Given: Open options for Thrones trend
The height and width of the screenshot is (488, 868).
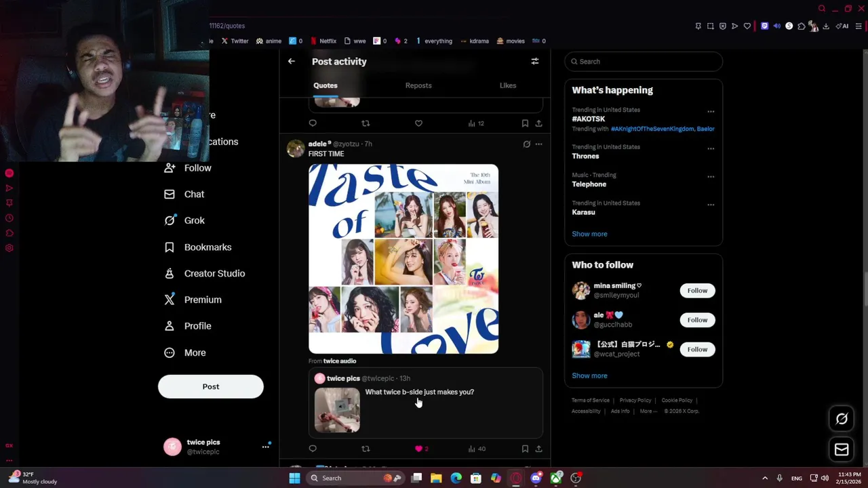Looking at the screenshot, I should pyautogui.click(x=711, y=148).
